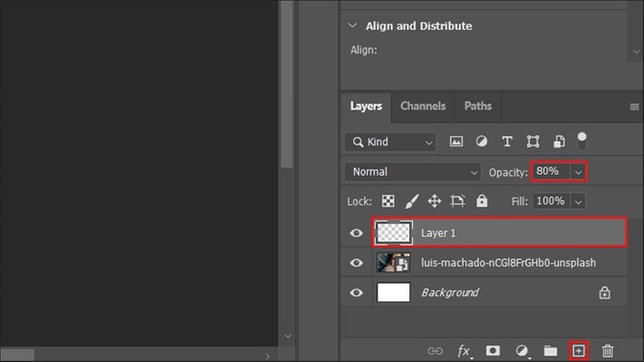Click the canvas scroll right arrow
This screenshot has height=362, width=644.
(x=268, y=356)
